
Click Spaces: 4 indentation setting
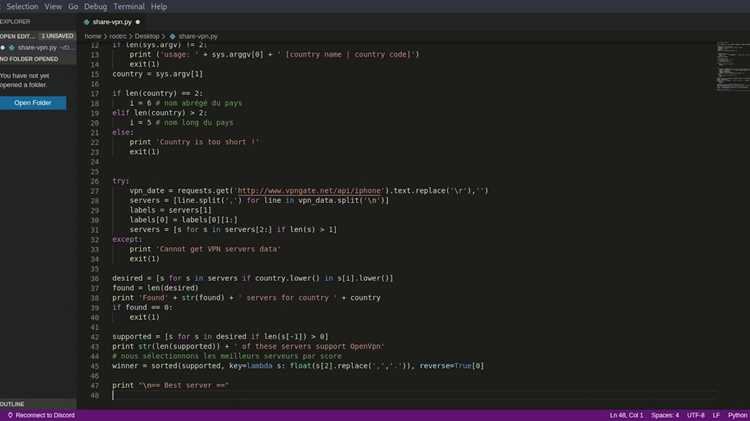tap(665, 415)
